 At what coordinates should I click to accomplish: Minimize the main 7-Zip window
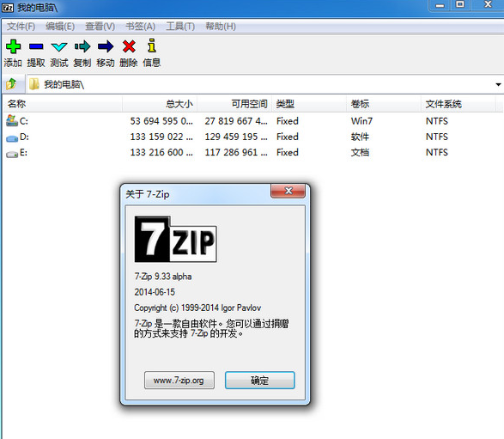440,5
